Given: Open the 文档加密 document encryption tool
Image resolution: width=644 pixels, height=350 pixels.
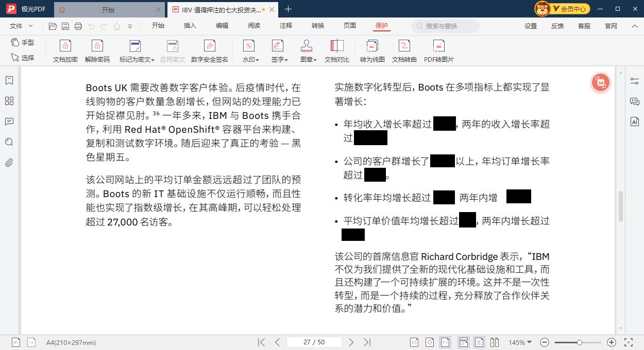Looking at the screenshot, I should [65, 51].
